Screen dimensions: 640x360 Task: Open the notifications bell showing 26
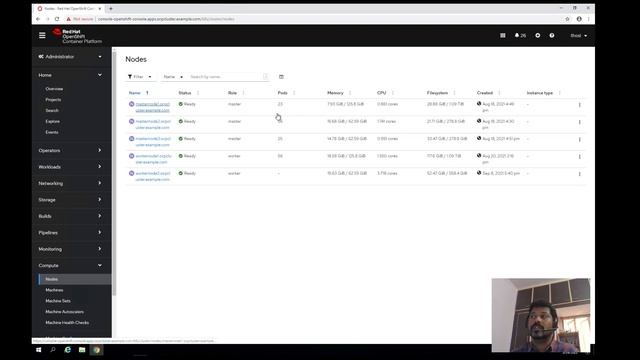click(520, 36)
